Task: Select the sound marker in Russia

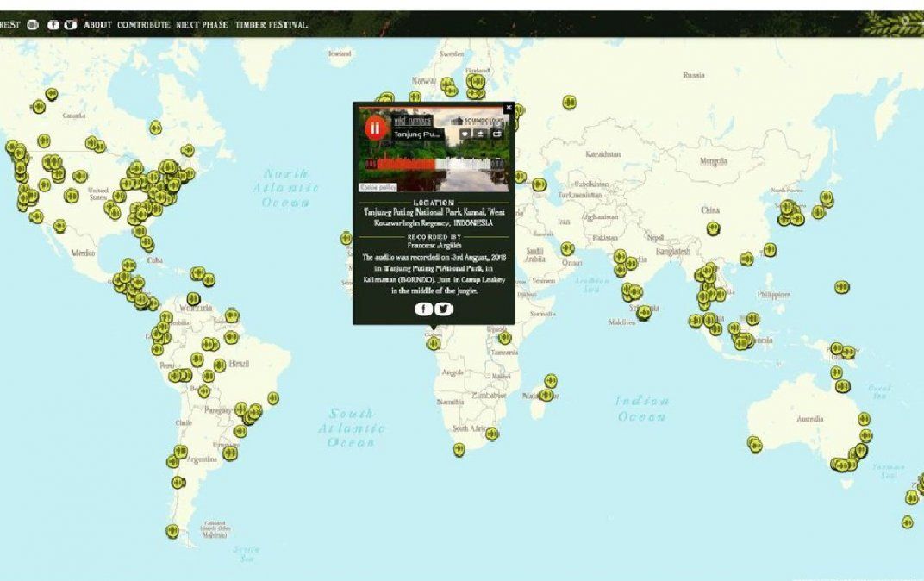Action: coord(569,102)
